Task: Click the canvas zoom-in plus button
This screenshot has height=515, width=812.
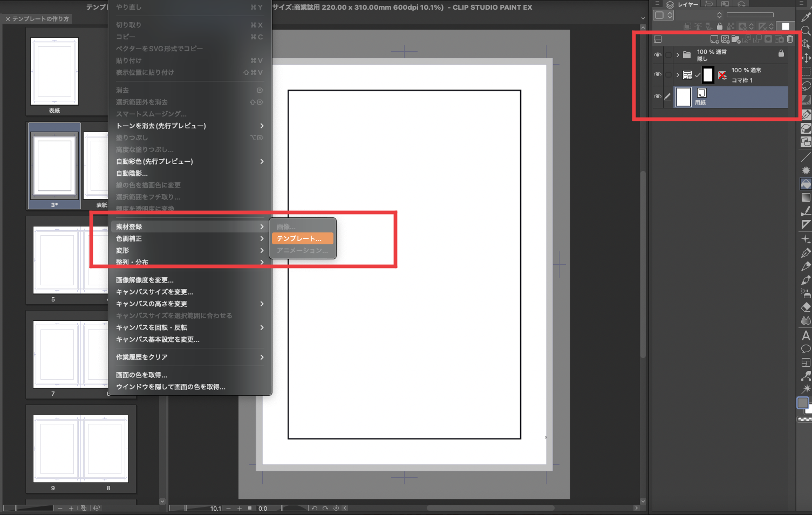Action: [x=240, y=508]
